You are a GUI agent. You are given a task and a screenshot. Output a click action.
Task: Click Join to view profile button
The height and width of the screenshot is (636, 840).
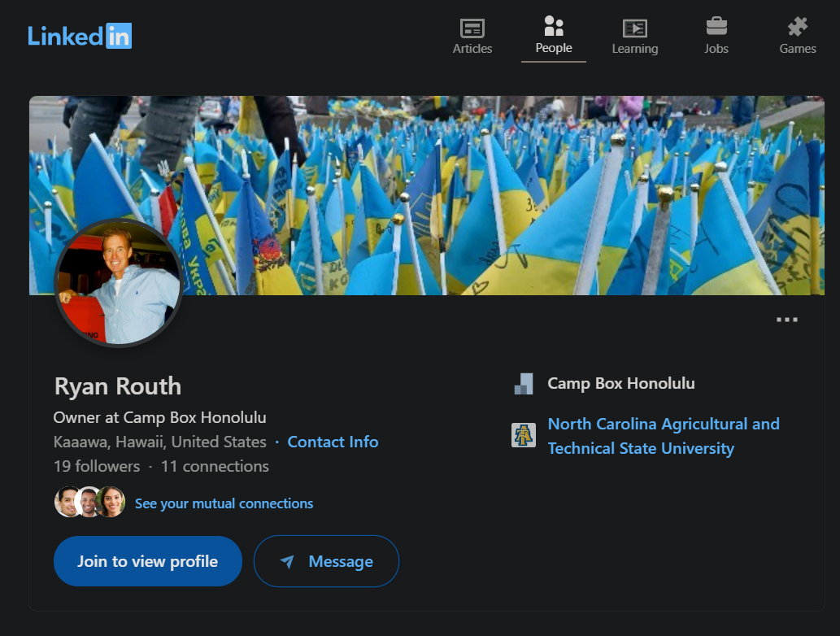[x=148, y=561]
